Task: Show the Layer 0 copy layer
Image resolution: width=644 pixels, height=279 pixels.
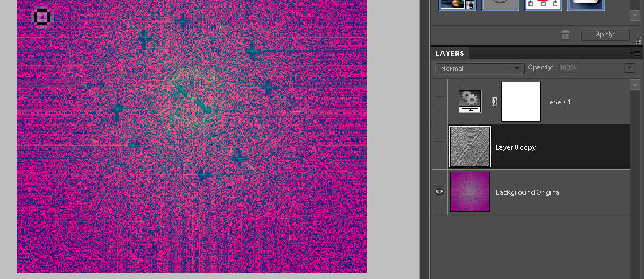Action: pyautogui.click(x=439, y=147)
